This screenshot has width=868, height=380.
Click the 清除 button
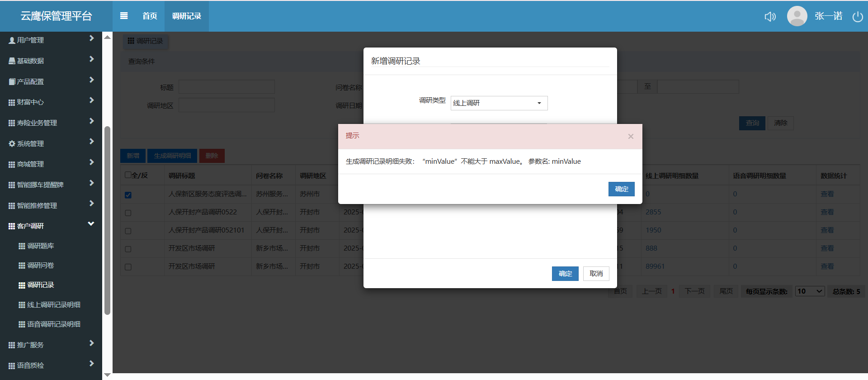tap(781, 123)
